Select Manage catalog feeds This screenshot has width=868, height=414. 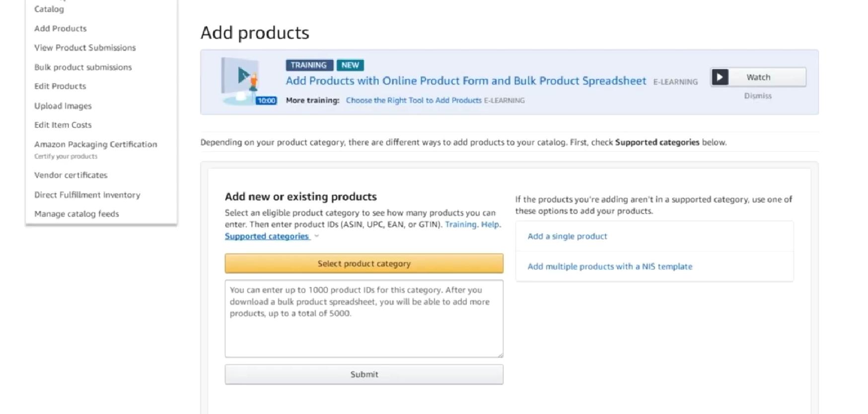tap(76, 214)
